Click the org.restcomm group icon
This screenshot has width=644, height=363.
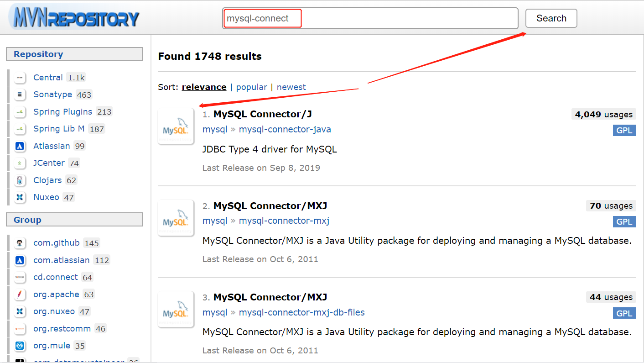coord(20,329)
